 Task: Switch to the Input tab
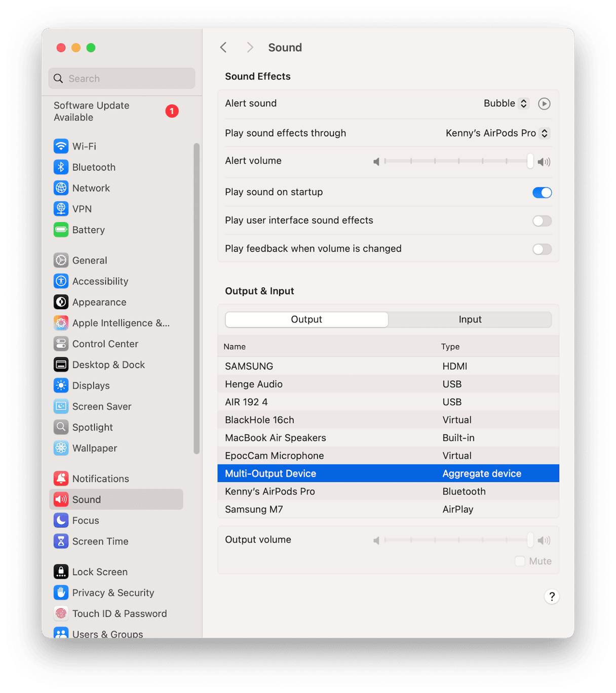click(470, 319)
